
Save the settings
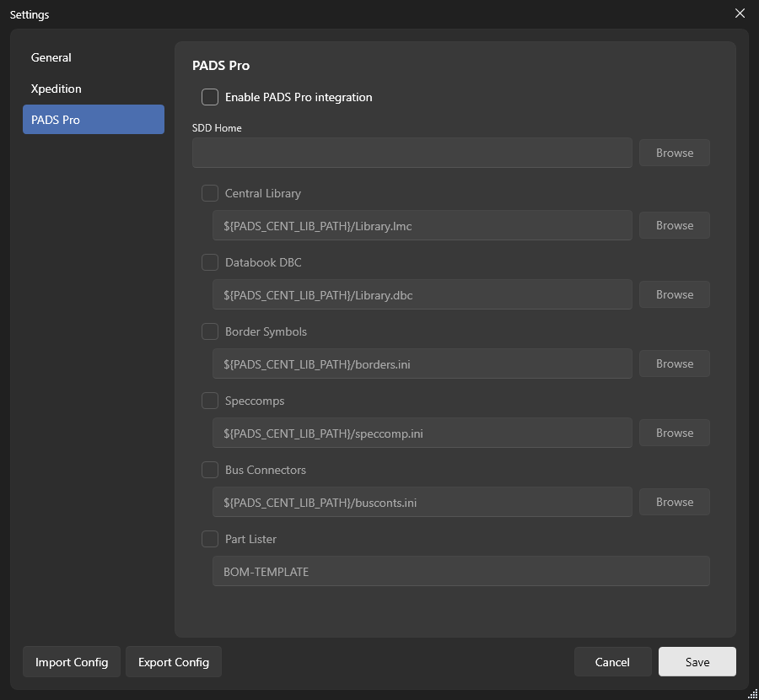(697, 662)
